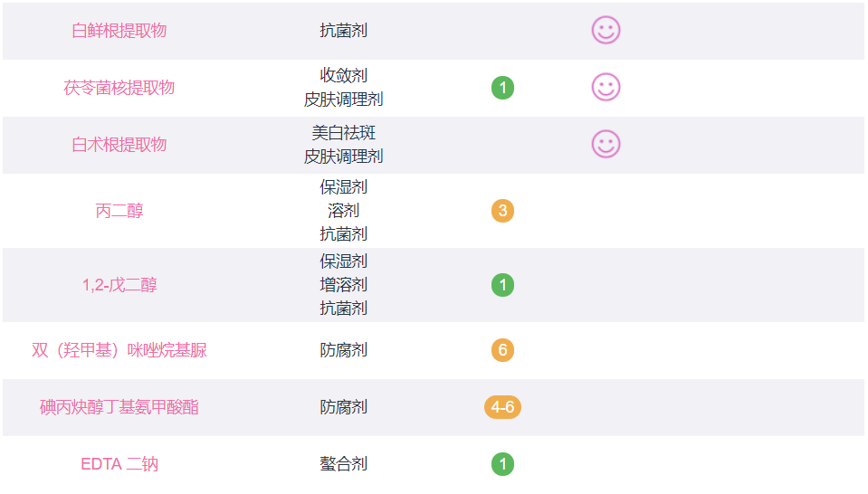Click the smiley icon for 白术根提取物
This screenshot has width=868, height=494.
click(x=606, y=145)
